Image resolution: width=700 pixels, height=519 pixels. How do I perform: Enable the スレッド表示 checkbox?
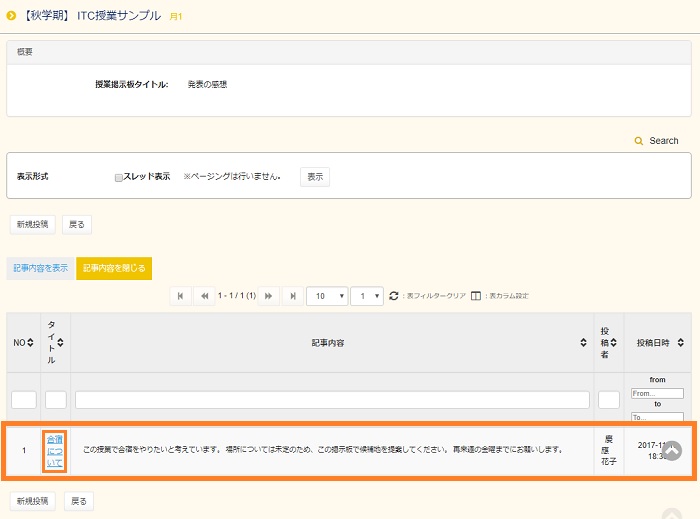[x=118, y=177]
